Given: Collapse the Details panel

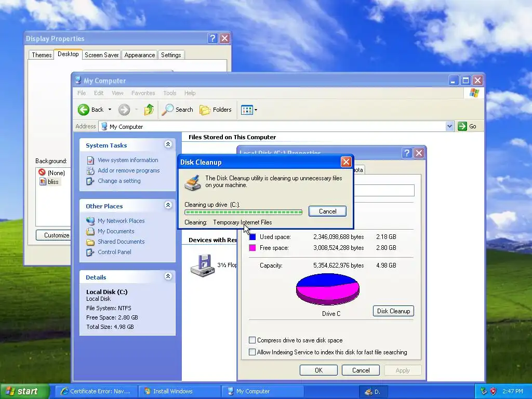Looking at the screenshot, I should click(x=168, y=276).
